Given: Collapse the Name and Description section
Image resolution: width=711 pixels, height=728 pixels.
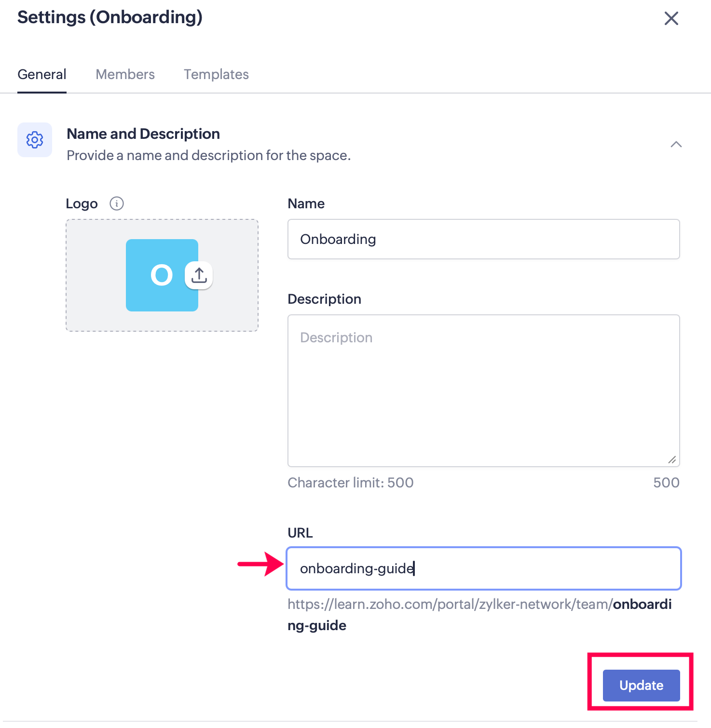Looking at the screenshot, I should 676,144.
